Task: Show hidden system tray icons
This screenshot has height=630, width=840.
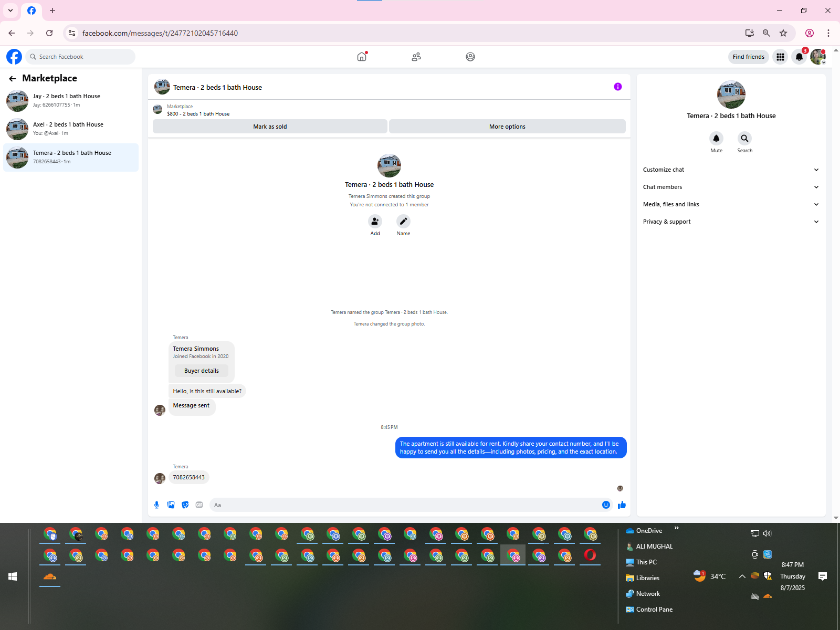Action: pos(742,576)
